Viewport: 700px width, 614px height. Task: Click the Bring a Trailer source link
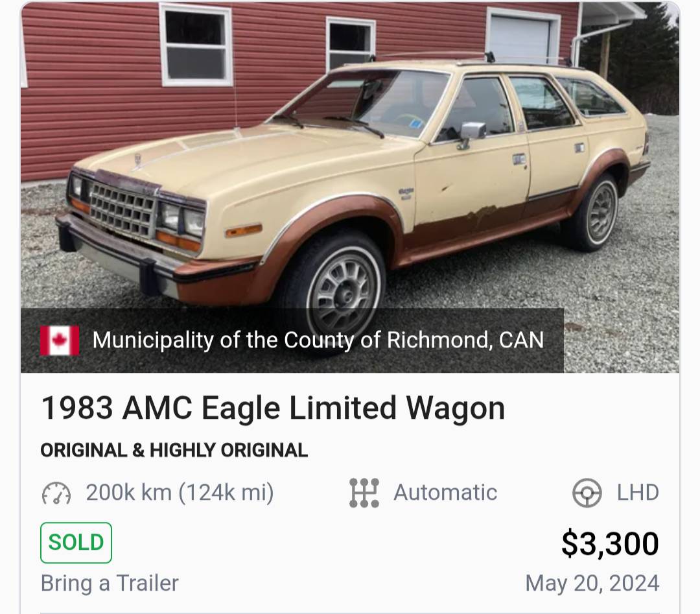(x=110, y=583)
